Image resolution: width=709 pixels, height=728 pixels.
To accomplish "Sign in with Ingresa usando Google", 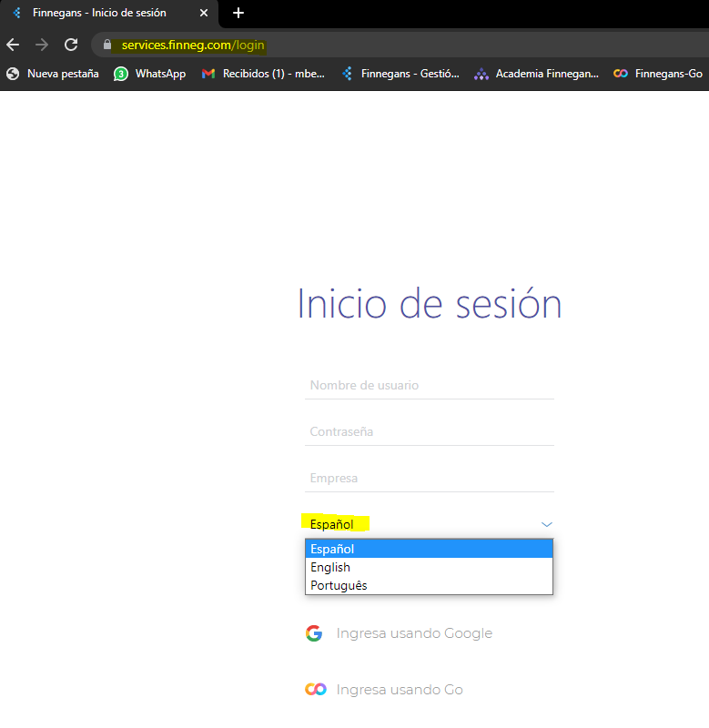I will (x=413, y=633).
